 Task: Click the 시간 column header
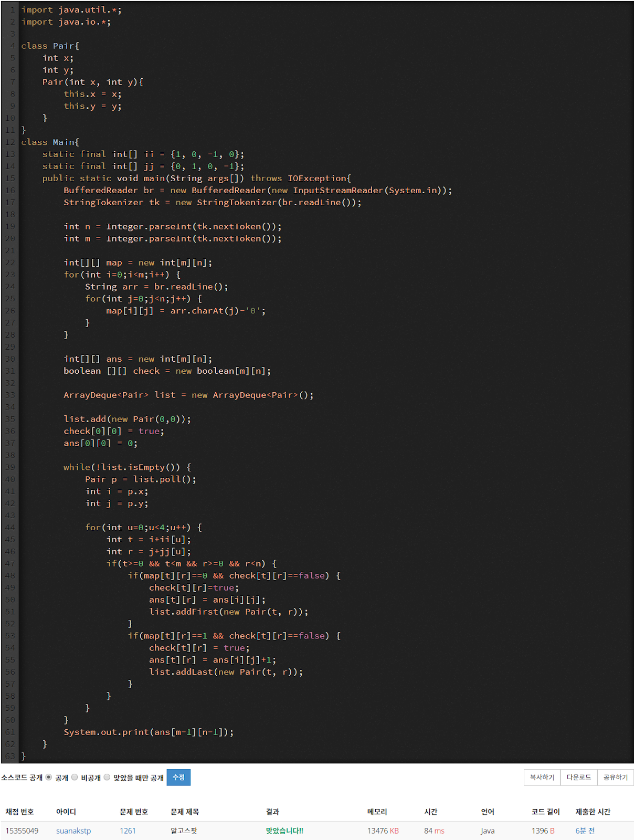click(x=431, y=812)
